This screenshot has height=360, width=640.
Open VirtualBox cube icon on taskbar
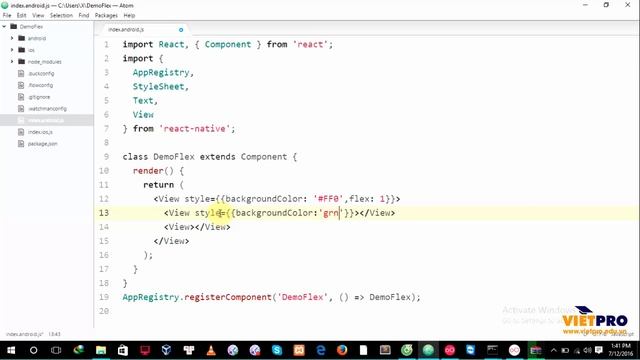click(x=166, y=350)
